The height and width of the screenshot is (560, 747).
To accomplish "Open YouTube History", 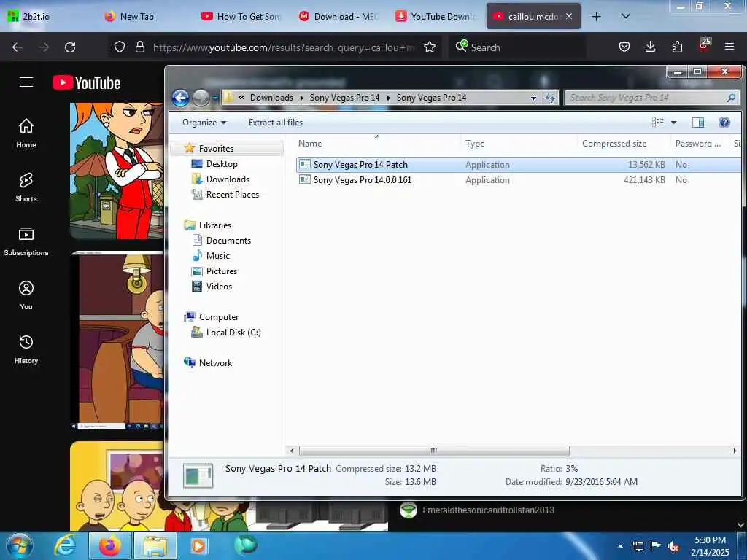I will coord(26,349).
